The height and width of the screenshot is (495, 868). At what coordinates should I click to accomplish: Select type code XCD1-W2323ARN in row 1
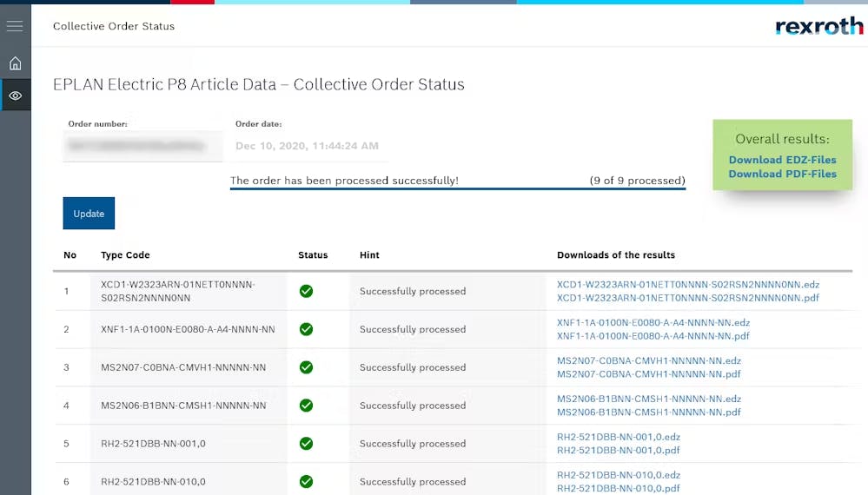click(x=178, y=291)
